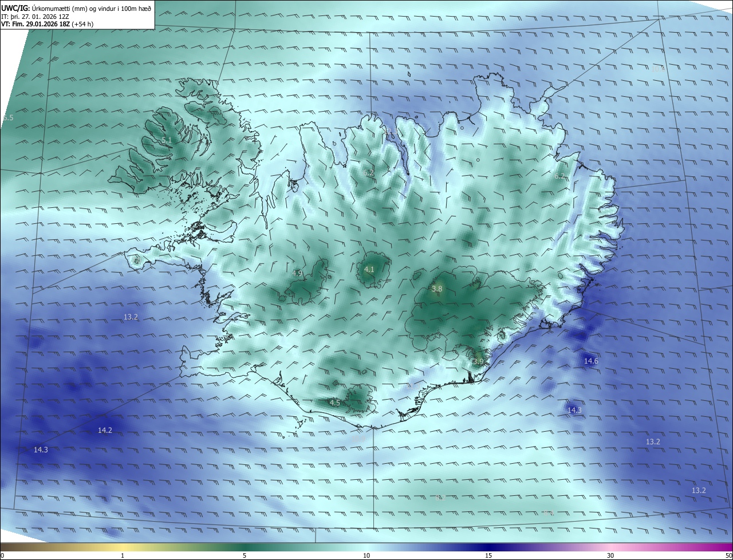Click the 50 tick ending the colour scale
This screenshot has width=733, height=560.
pyautogui.click(x=728, y=555)
